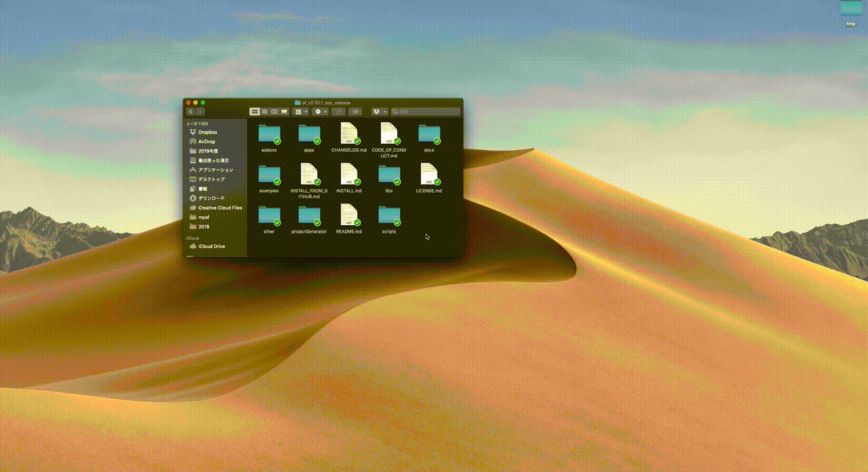Open the libs folder
This screenshot has width=868, height=472.
[389, 174]
